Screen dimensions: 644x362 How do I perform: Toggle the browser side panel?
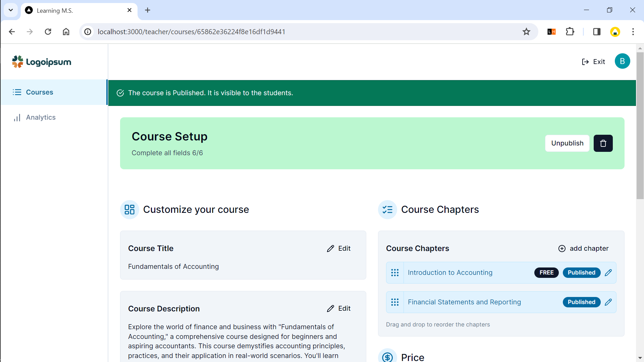coord(597,32)
